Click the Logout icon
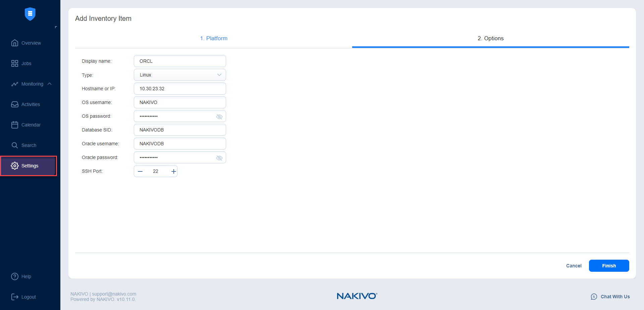Viewport: 644px width, 310px height. (x=15, y=297)
